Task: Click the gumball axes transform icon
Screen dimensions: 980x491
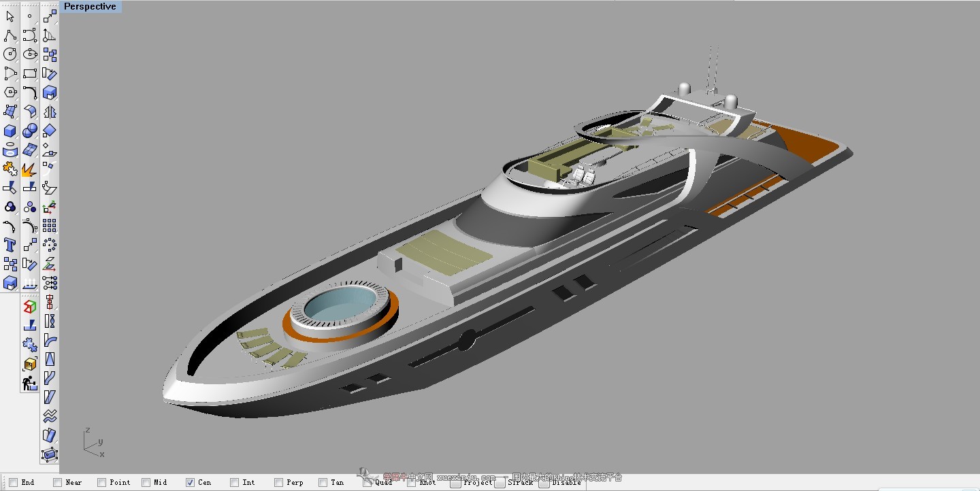Action: tap(50, 207)
